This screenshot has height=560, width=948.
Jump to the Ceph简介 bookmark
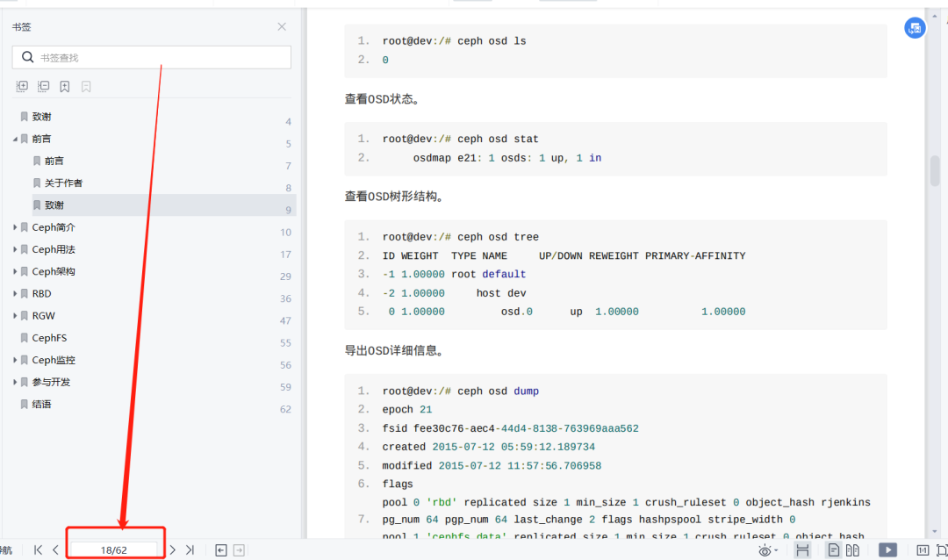point(54,227)
